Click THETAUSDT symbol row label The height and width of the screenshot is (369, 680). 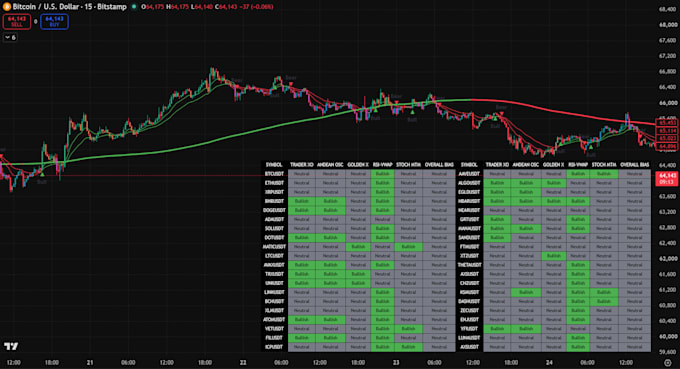coord(469,265)
